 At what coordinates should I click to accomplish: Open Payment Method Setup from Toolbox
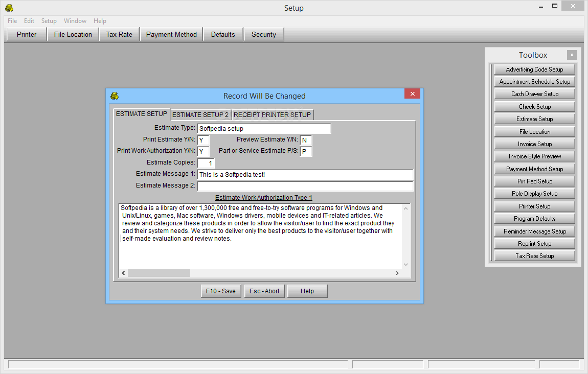pos(534,169)
